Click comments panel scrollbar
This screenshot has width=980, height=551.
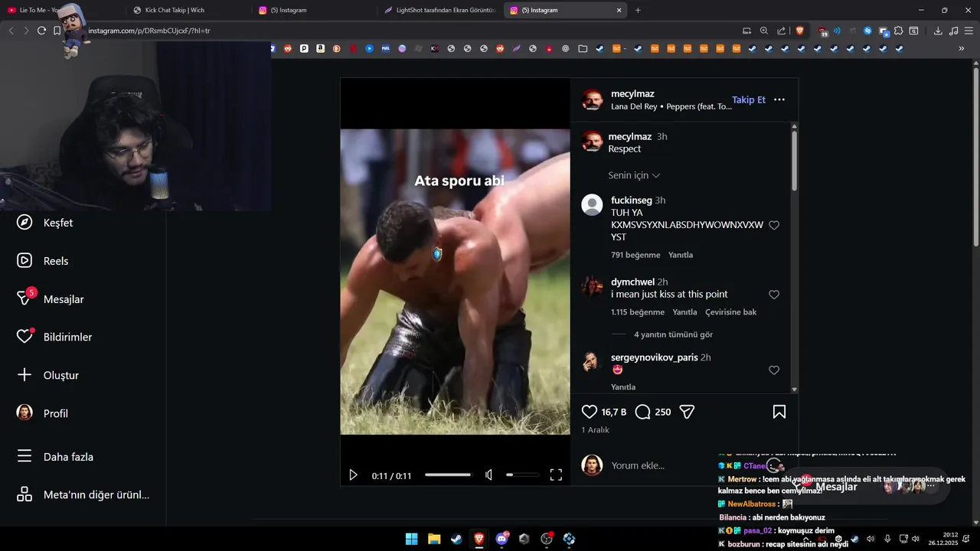(x=795, y=161)
